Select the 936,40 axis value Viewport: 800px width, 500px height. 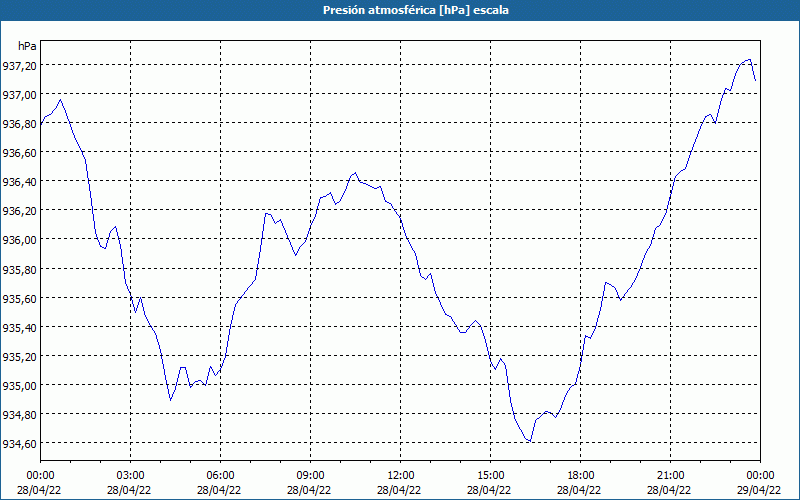click(19, 182)
